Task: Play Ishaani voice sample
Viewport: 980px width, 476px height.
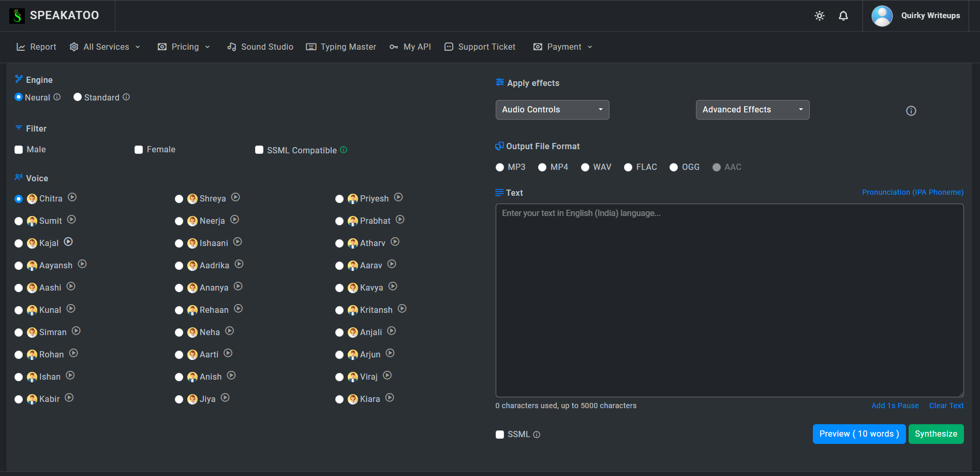Action: pyautogui.click(x=237, y=242)
